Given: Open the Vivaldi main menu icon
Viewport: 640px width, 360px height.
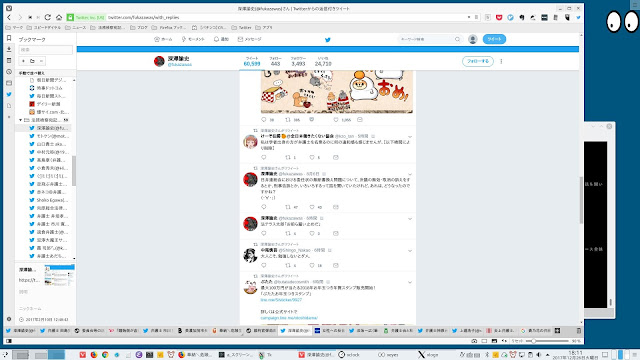Looking at the screenshot, I should [9, 8].
